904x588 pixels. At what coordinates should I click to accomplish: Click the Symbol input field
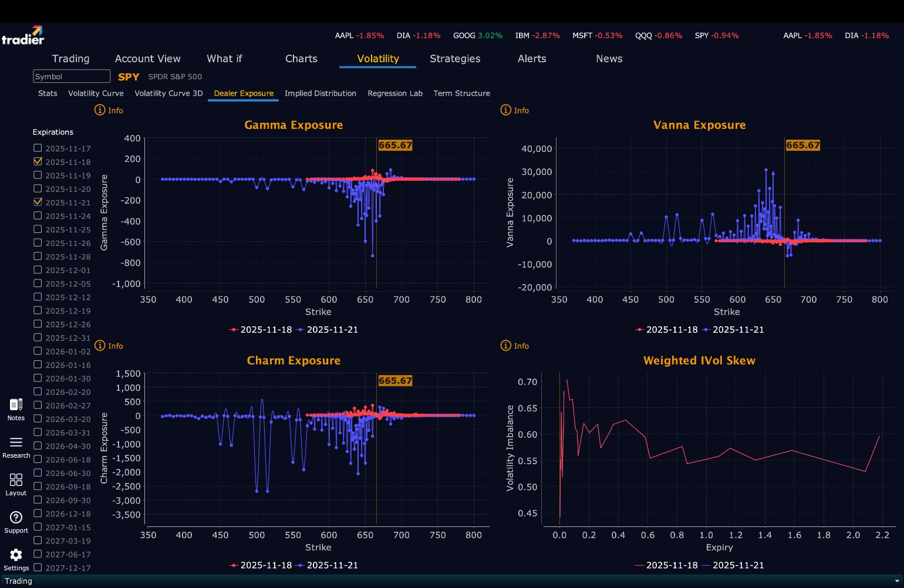tap(72, 76)
